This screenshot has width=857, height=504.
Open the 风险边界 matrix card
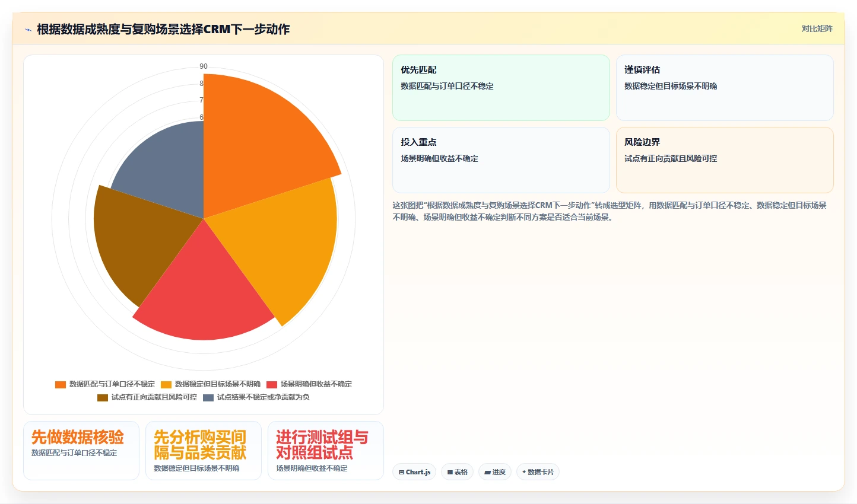point(725,160)
